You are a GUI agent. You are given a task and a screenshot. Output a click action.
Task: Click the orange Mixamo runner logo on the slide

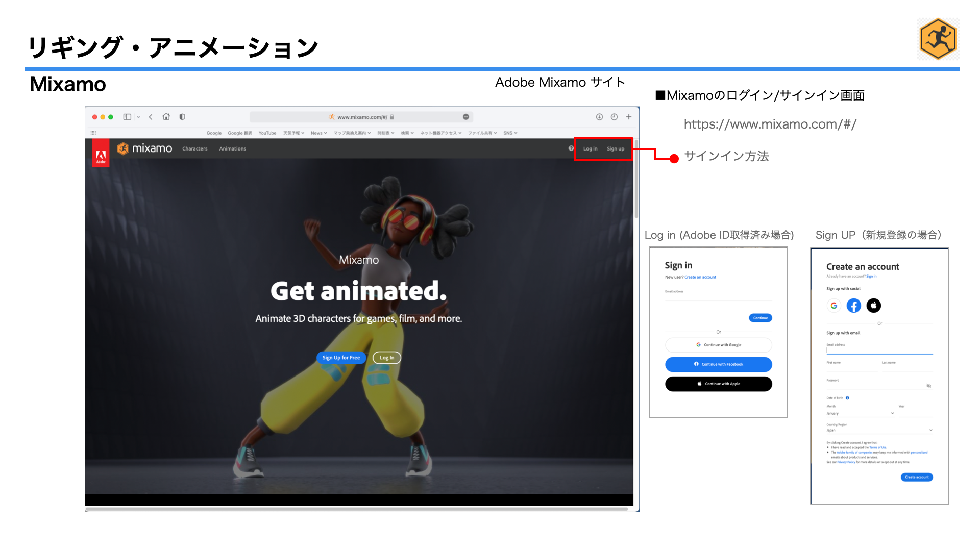[x=938, y=39]
